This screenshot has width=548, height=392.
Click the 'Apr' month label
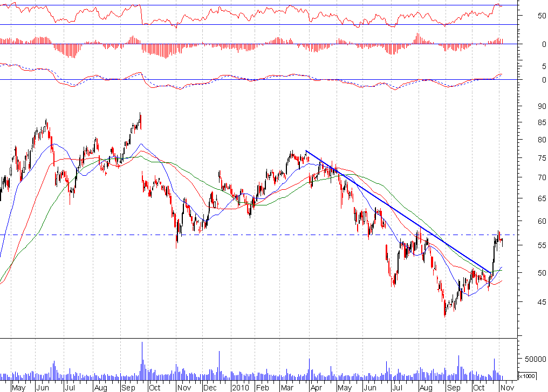[x=316, y=388]
